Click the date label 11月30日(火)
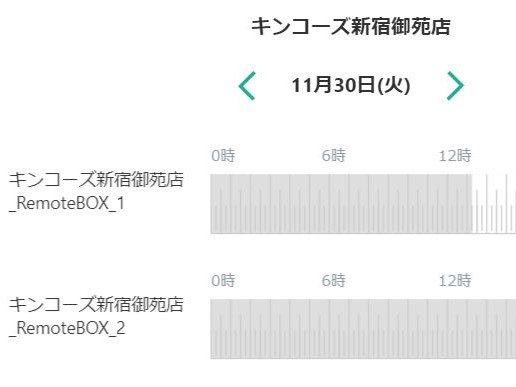Image resolution: width=516 pixels, height=387 pixels. point(351,85)
